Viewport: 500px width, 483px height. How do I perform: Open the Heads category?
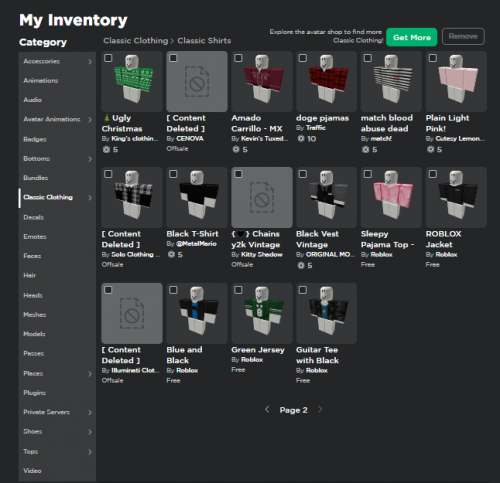[57, 295]
